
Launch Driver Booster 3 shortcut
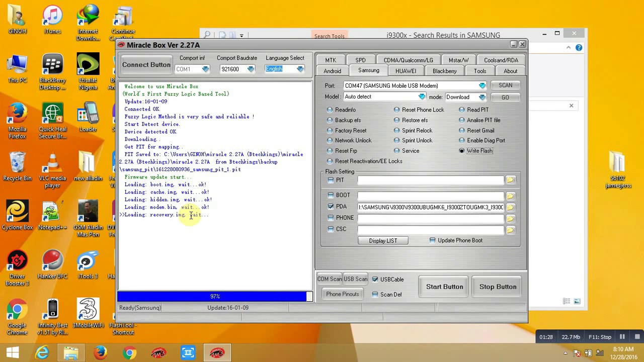[x=17, y=268]
